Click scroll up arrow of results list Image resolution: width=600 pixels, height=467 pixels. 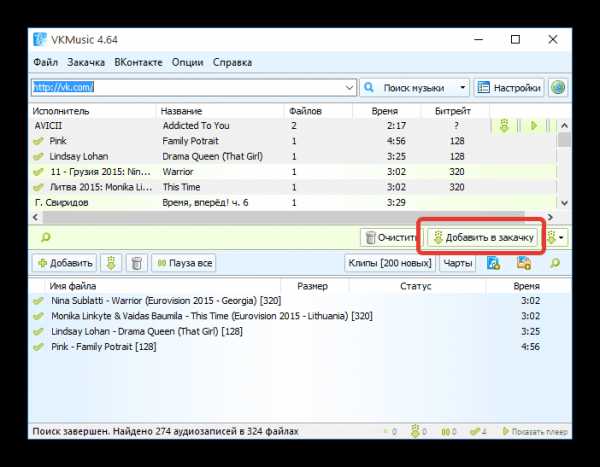(x=564, y=125)
